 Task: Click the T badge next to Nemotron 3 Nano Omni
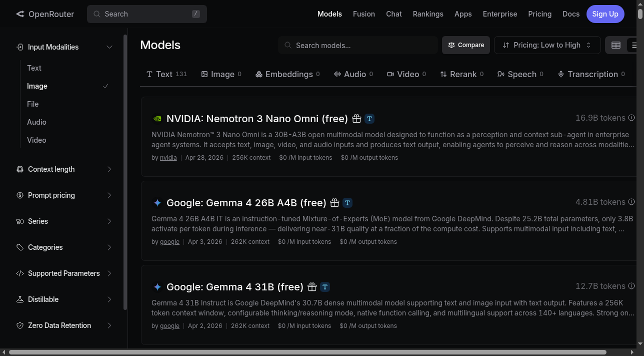(369, 119)
